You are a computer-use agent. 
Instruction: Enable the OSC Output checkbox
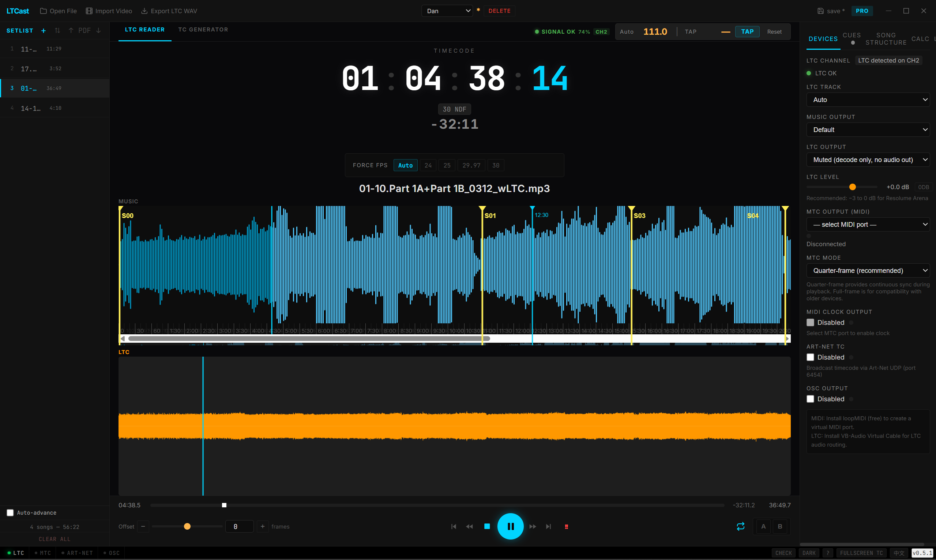[810, 399]
